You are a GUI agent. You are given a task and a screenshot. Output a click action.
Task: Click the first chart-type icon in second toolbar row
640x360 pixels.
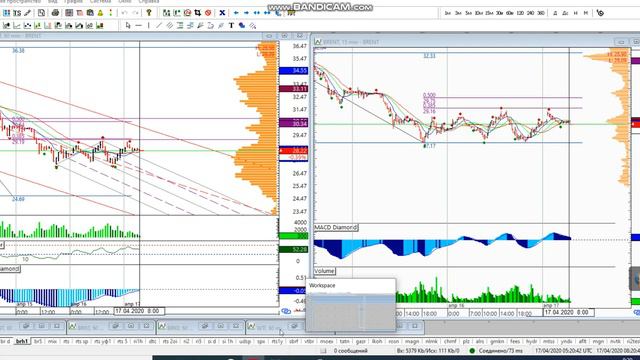point(6,26)
